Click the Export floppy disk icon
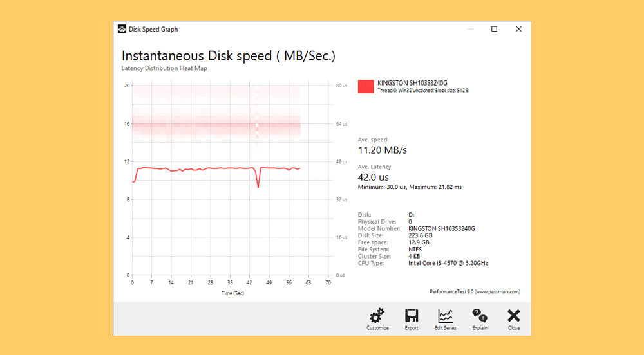 click(x=412, y=318)
